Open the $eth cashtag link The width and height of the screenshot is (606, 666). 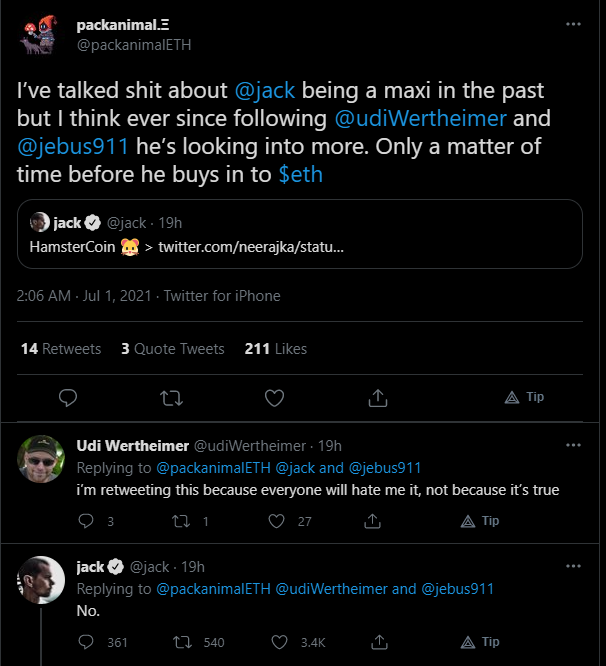(x=301, y=175)
